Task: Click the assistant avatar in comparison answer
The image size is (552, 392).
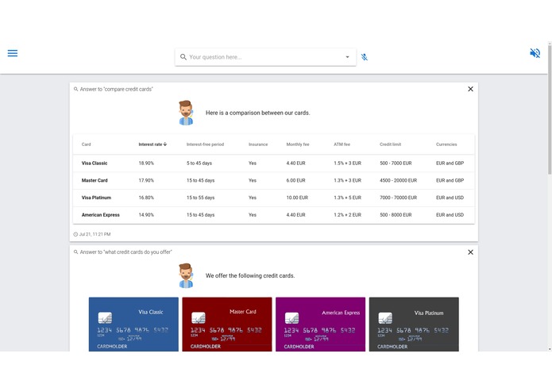Action: pyautogui.click(x=186, y=113)
